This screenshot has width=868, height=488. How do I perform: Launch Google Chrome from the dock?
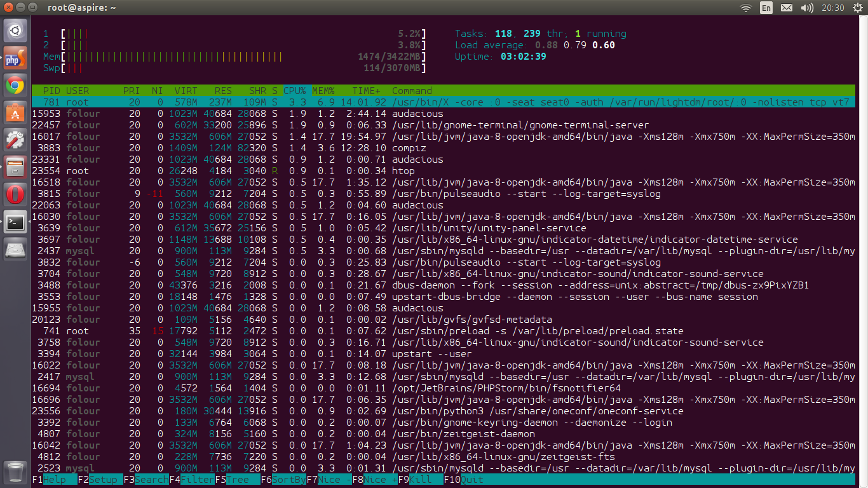pyautogui.click(x=15, y=85)
